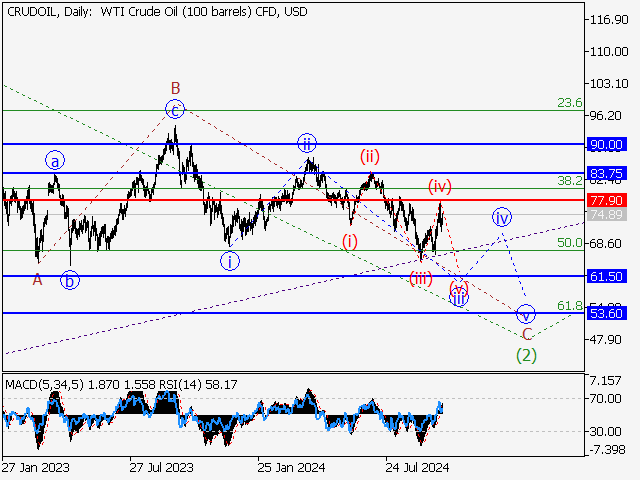
Task: Select the red (ii) sub-wave label
Action: coord(370,156)
